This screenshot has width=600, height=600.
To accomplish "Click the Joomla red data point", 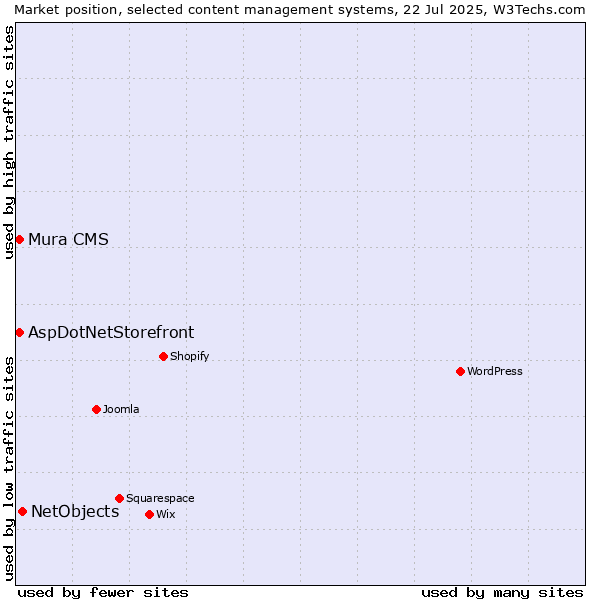I will coord(96,410).
